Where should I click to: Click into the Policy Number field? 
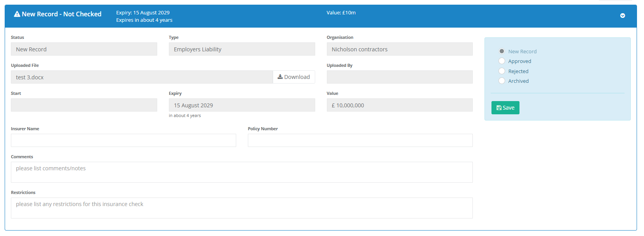click(360, 140)
